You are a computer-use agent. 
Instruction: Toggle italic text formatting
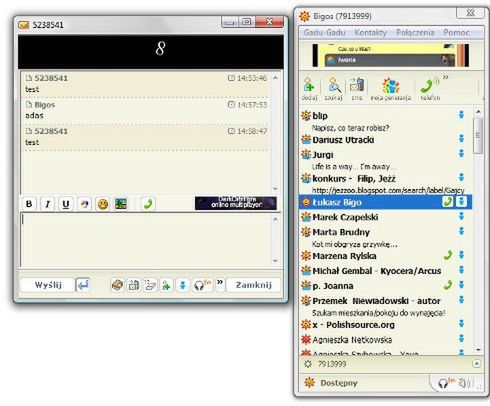47,204
